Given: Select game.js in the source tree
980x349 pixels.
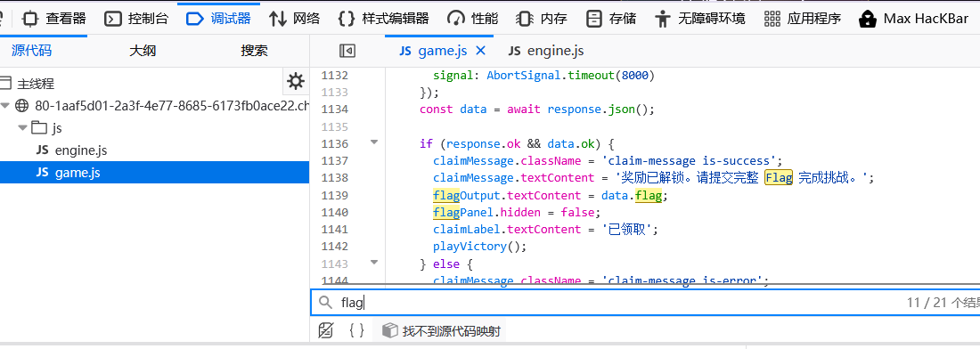Looking at the screenshot, I should click(154, 173).
